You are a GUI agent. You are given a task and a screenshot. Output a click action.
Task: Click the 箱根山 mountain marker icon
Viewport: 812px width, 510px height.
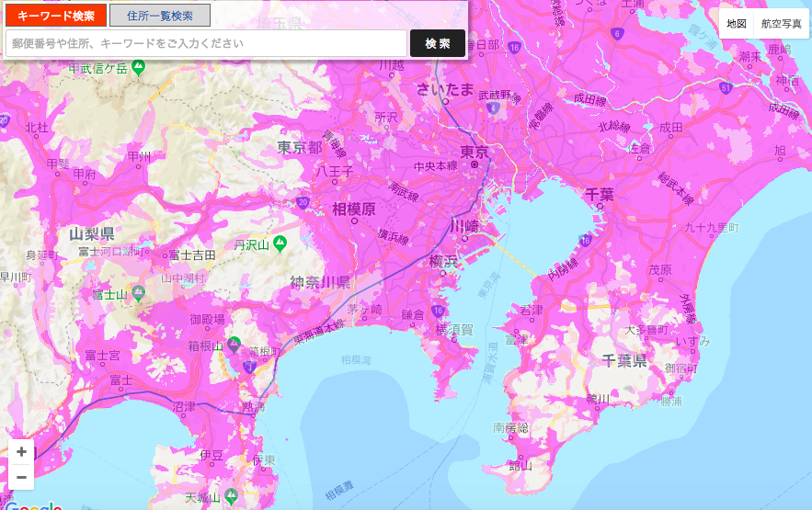[234, 345]
